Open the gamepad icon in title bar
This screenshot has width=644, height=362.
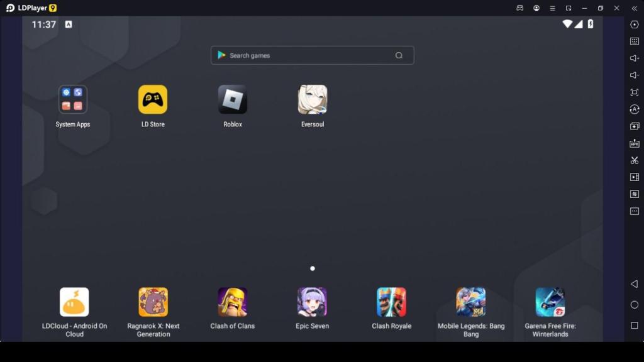coord(520,8)
